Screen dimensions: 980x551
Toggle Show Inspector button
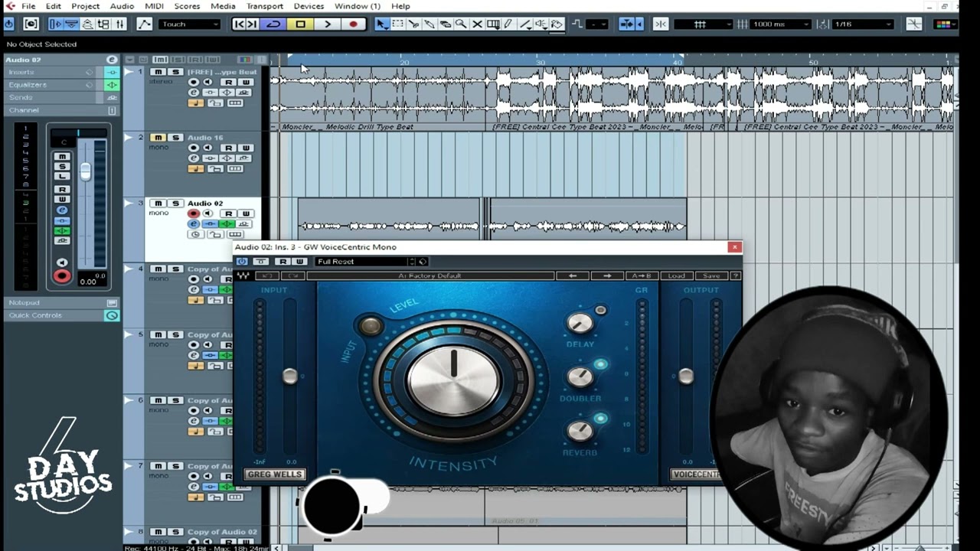pos(55,24)
